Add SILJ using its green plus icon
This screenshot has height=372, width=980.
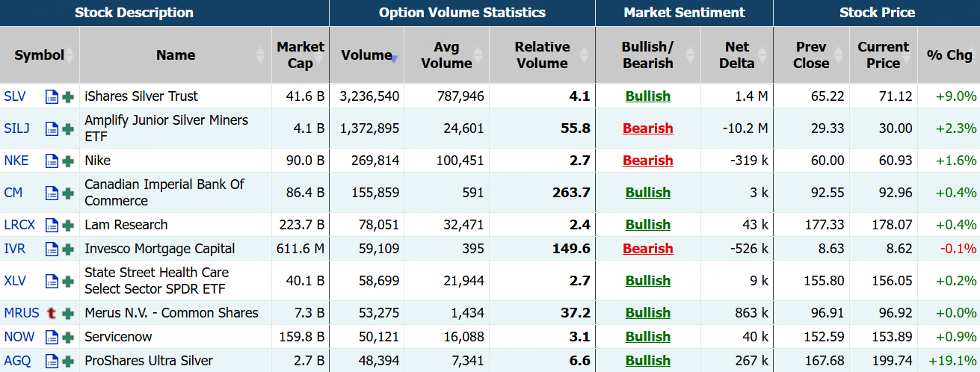coord(68,129)
